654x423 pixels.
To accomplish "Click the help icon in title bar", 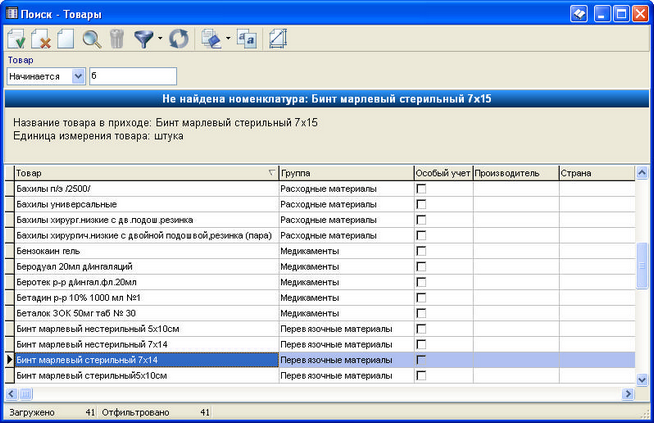I will tap(579, 14).
